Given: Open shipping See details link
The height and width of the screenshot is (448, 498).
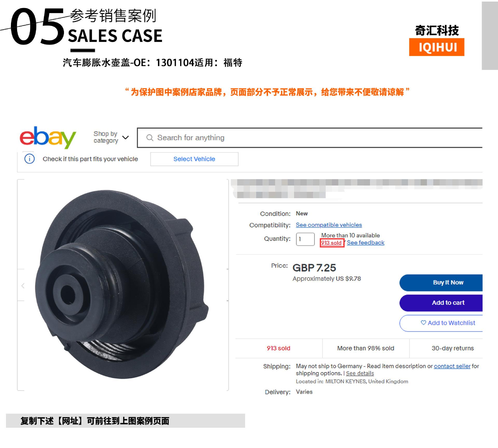Looking at the screenshot, I should pyautogui.click(x=360, y=373).
